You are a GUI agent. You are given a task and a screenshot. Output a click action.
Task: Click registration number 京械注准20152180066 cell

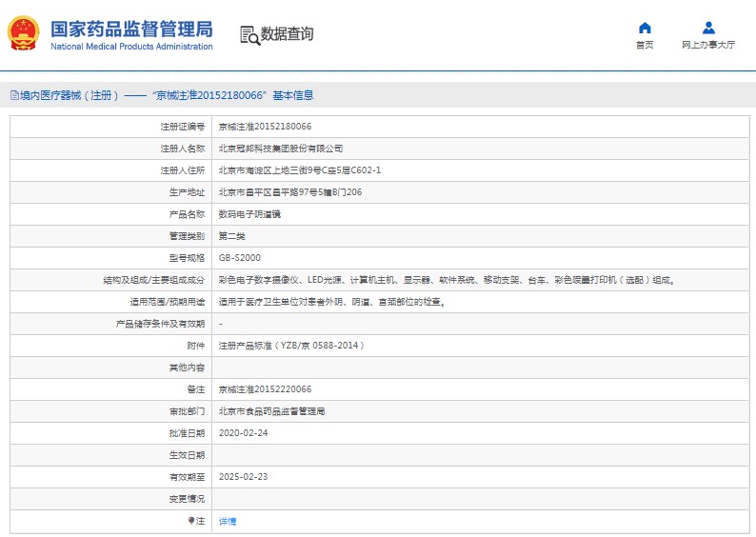click(x=265, y=127)
